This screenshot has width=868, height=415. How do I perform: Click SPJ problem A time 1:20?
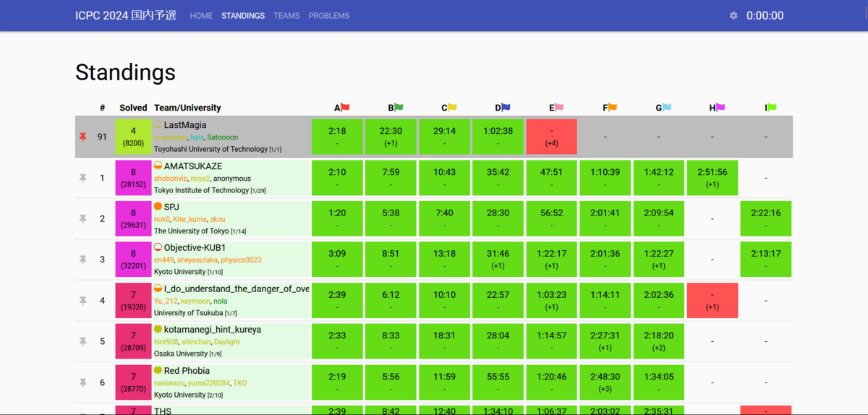(x=337, y=213)
